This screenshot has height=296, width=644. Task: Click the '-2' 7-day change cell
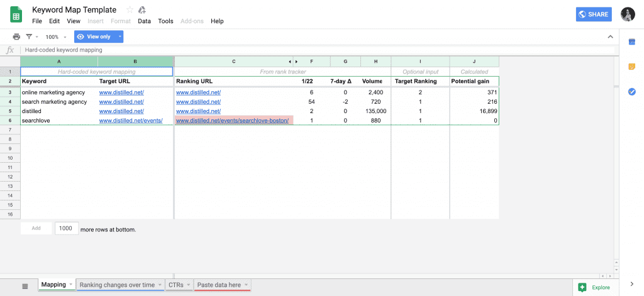(x=345, y=102)
